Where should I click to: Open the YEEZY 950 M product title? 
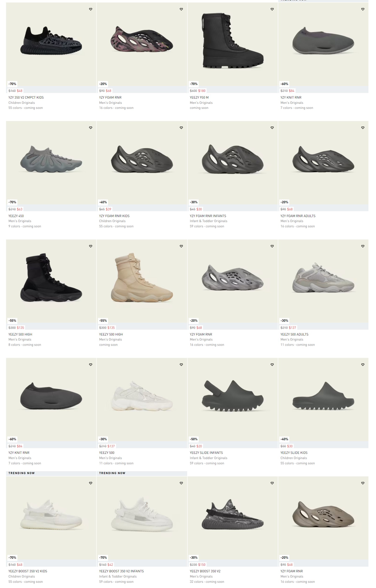[x=199, y=97]
